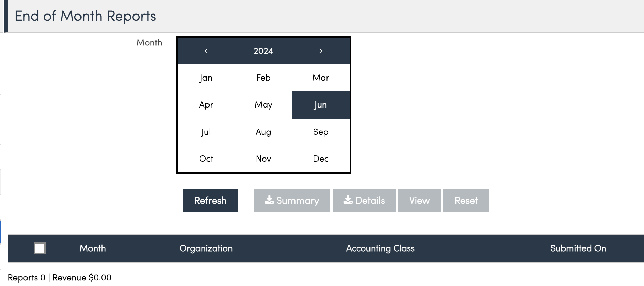Image resolution: width=644 pixels, height=286 pixels.
Task: Click the View button
Action: [x=420, y=201]
